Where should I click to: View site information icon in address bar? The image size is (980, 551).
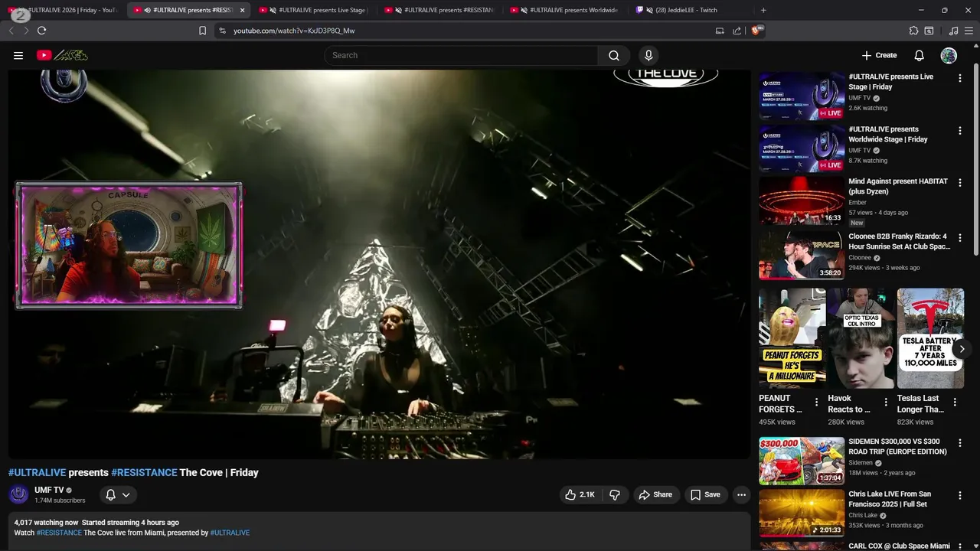222,31
